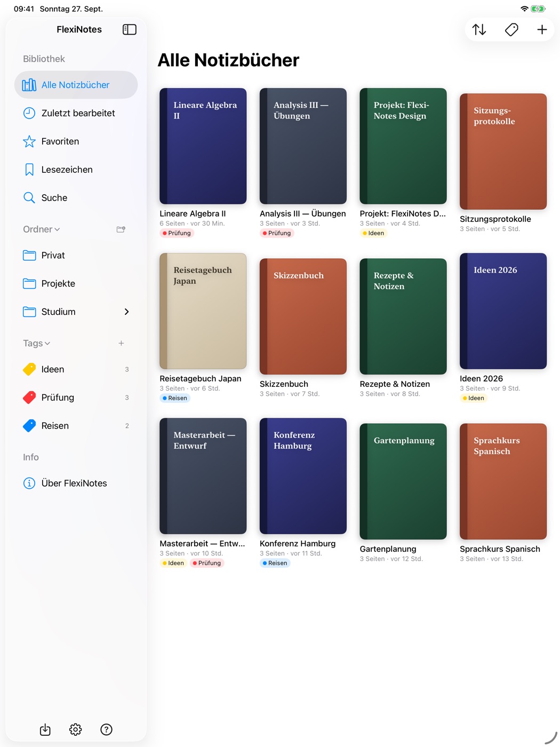Click Ideen tag under Masterarbeit
The height and width of the screenshot is (747, 560).
pos(173,563)
